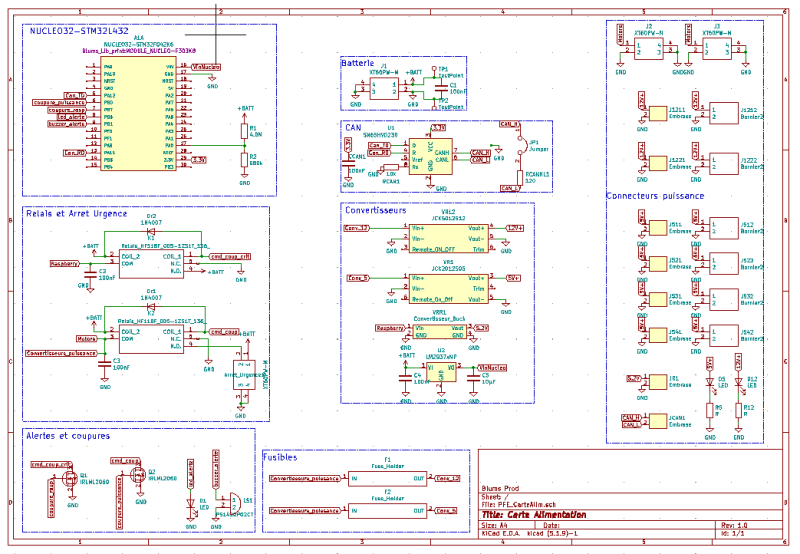Viewport: 800px width, 554px height.
Task: Select MOSFET Q2 IRLML2060
Action: click(x=137, y=475)
